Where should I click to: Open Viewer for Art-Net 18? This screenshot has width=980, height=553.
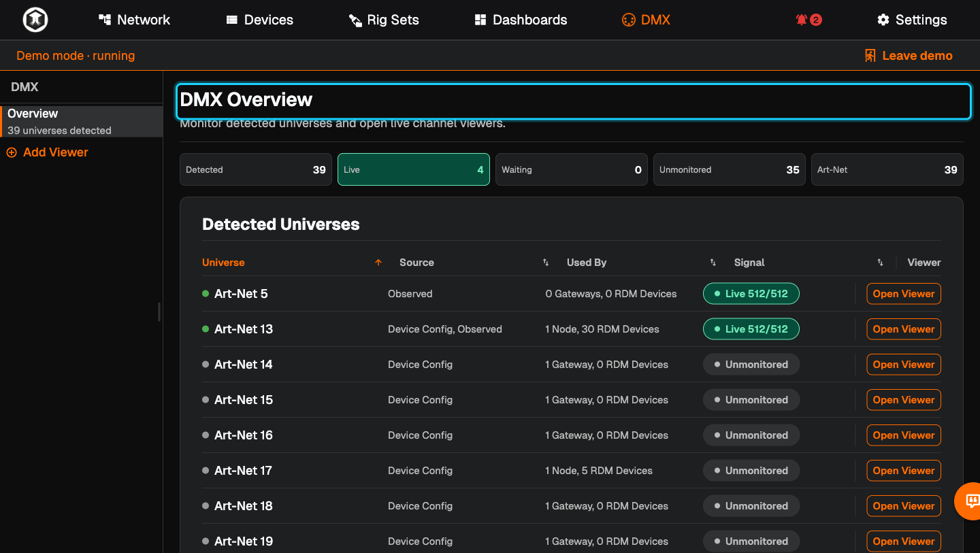point(904,506)
